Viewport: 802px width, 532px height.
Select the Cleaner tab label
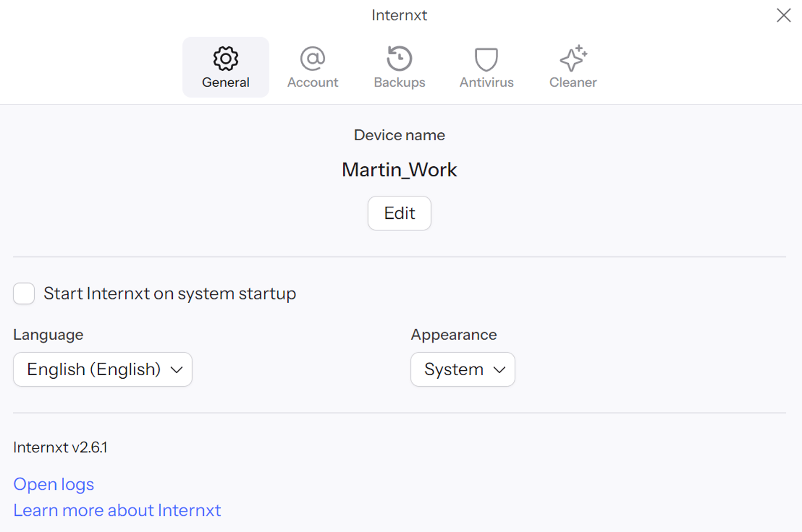pyautogui.click(x=573, y=83)
